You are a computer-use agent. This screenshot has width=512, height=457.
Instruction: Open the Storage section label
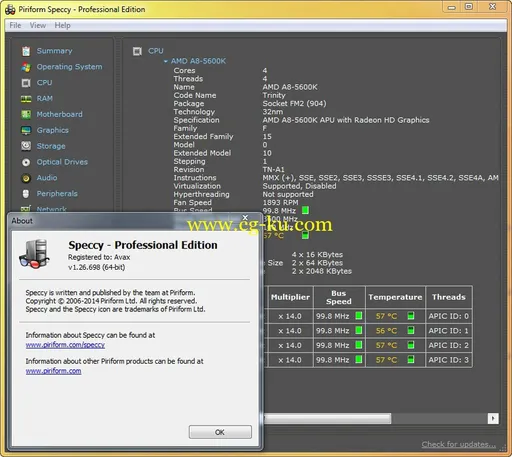point(51,146)
